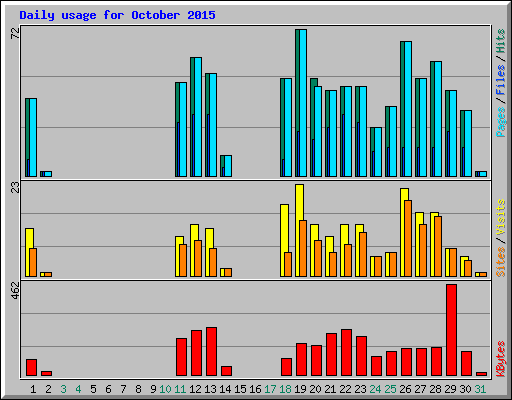Click day label 29 on the x-axis
512x400 pixels.
coord(450,389)
